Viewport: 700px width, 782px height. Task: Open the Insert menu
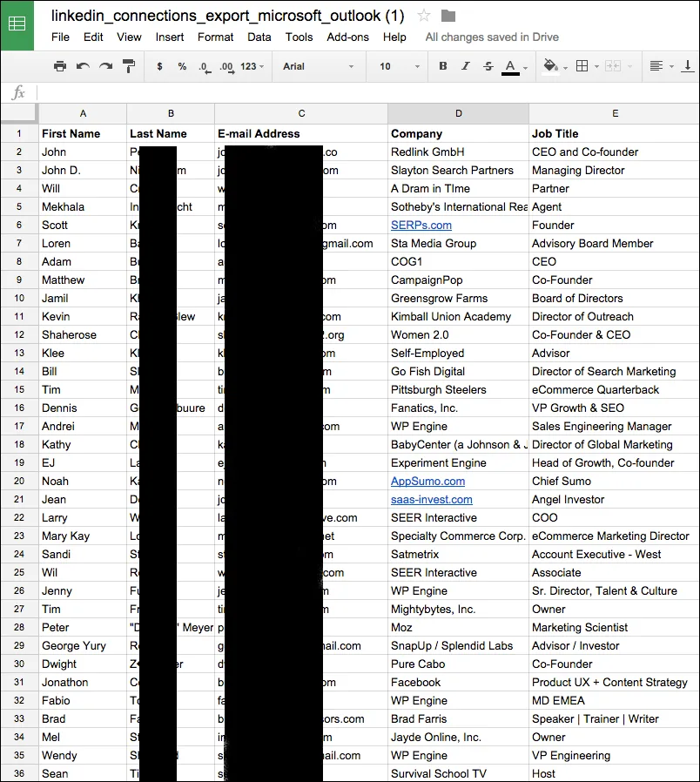[x=170, y=37]
